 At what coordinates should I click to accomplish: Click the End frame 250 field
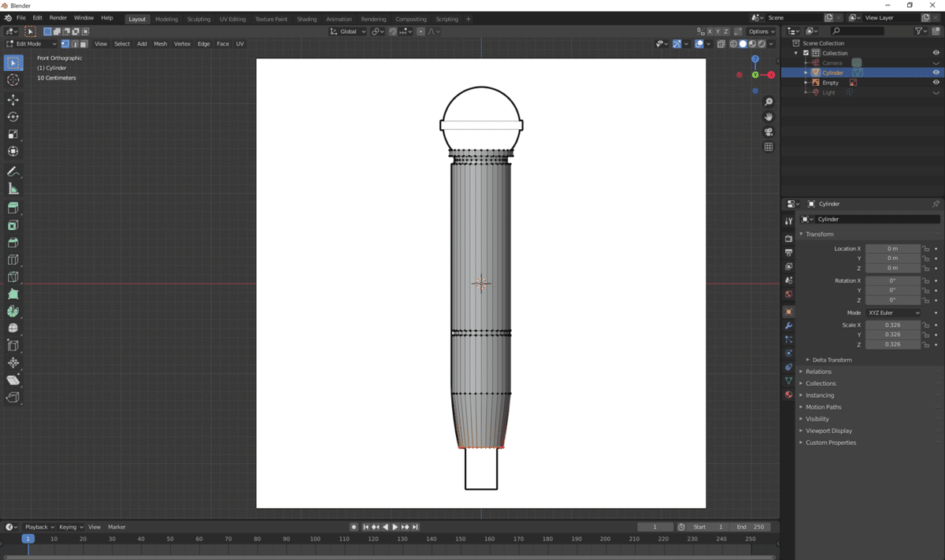pyautogui.click(x=750, y=527)
